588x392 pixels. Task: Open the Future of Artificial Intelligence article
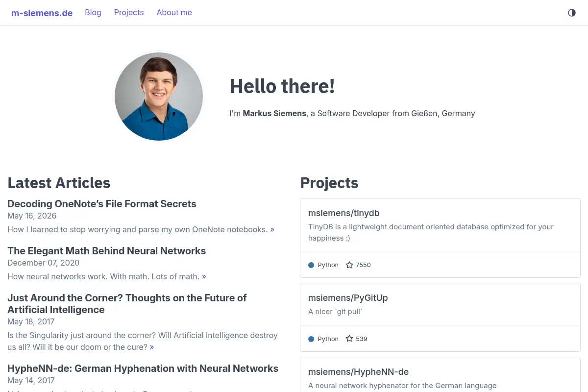pyautogui.click(x=127, y=304)
